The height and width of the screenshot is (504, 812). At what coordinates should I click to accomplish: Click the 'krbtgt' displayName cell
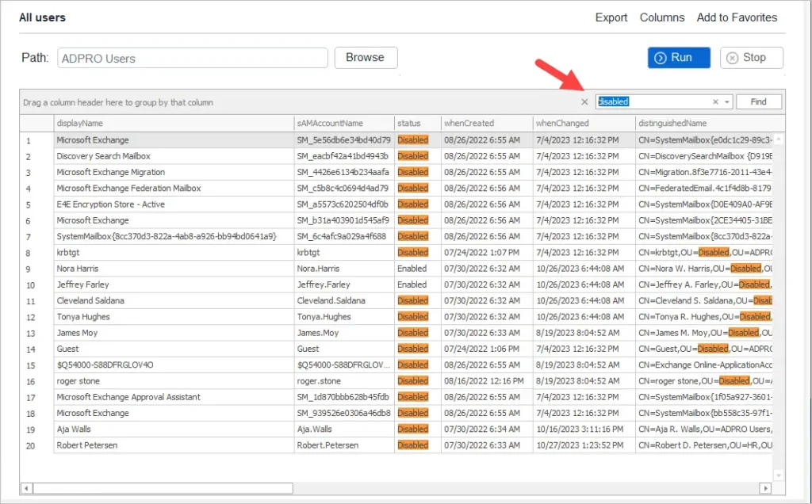coord(174,253)
